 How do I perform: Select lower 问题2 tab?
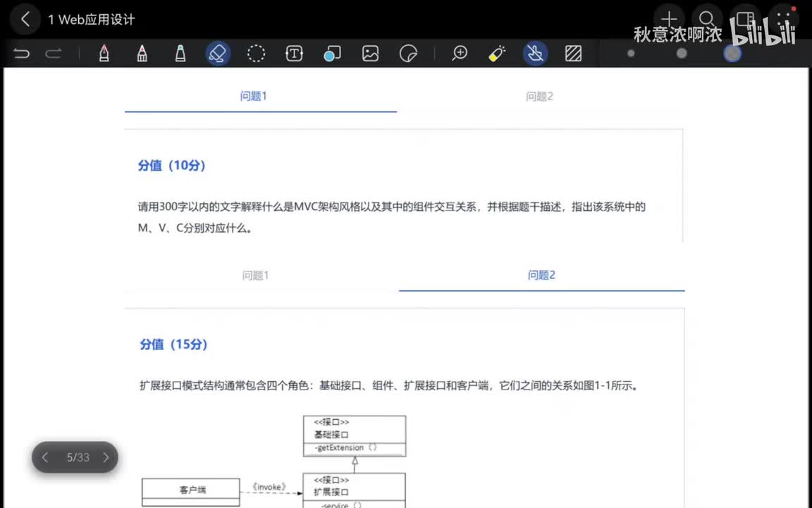541,275
